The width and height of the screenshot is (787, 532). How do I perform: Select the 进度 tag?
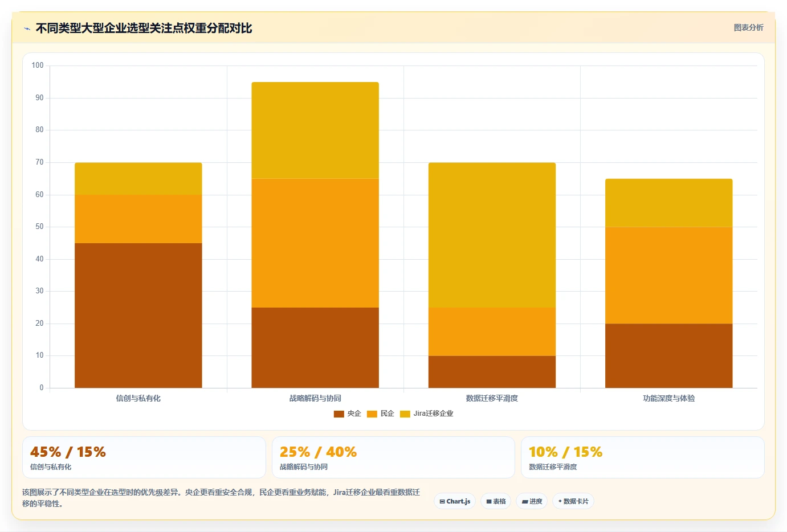click(x=532, y=501)
